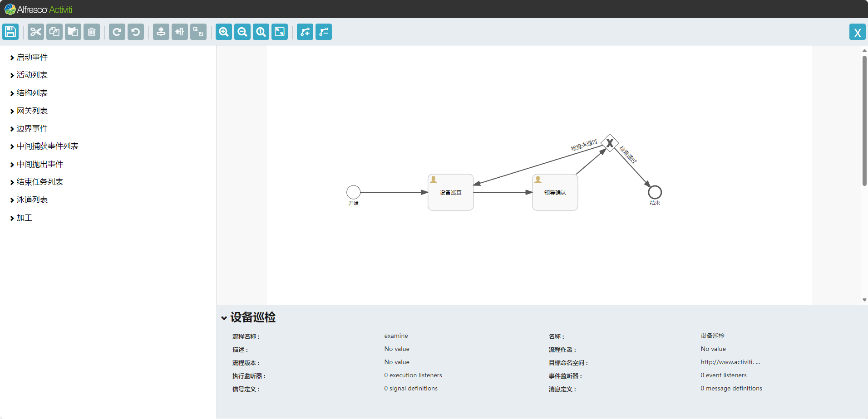The image size is (868, 419).
Task: Open 0 event listeners setting
Action: click(724, 375)
